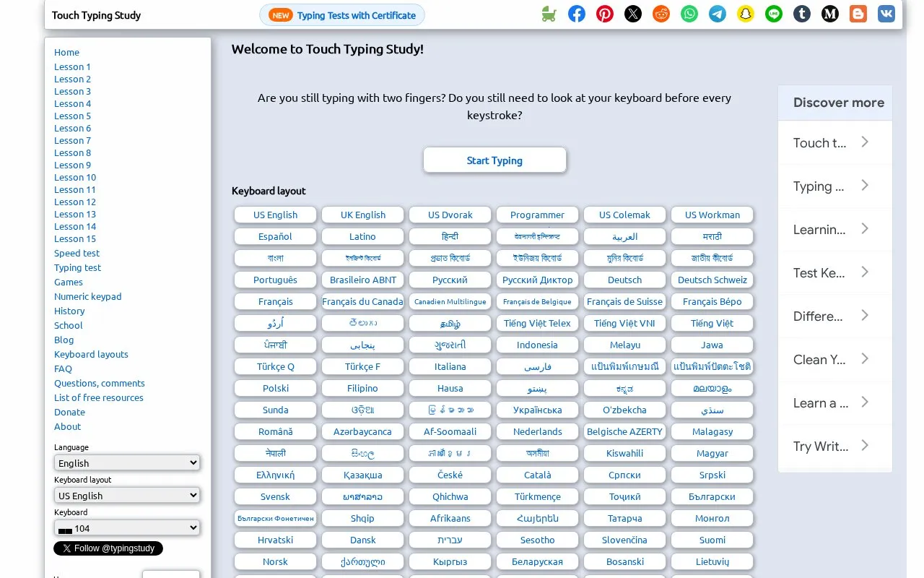Open the Games page in the sidebar
The width and height of the screenshot is (924, 578).
(69, 282)
